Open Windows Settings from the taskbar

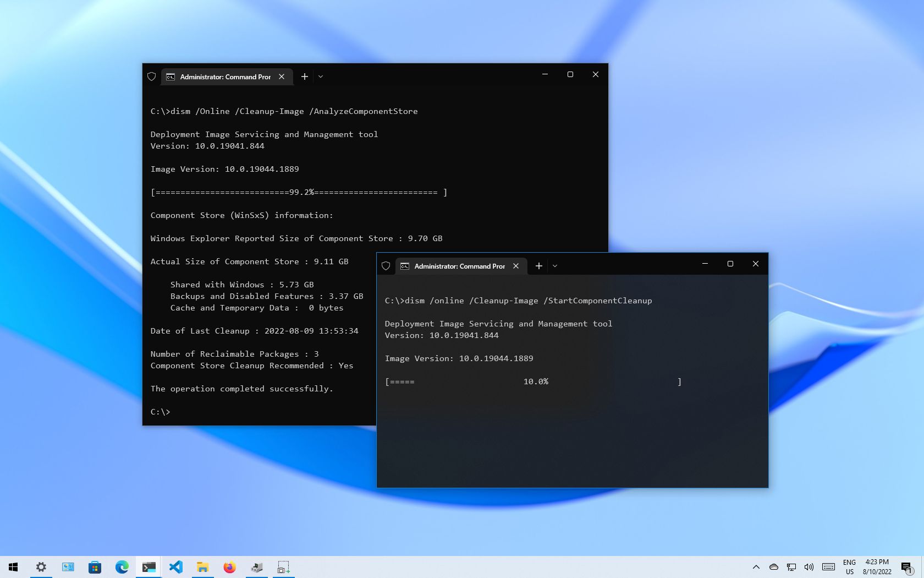41,567
